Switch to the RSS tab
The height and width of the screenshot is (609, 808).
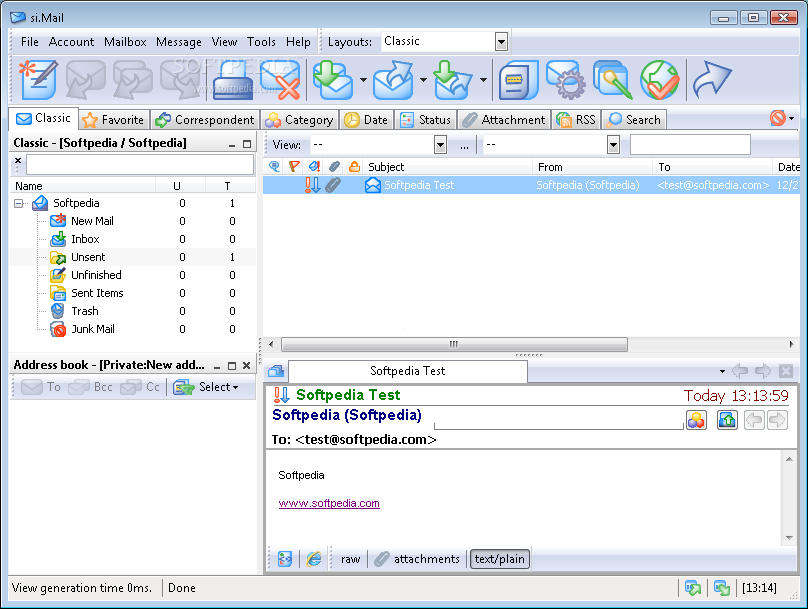[x=576, y=120]
